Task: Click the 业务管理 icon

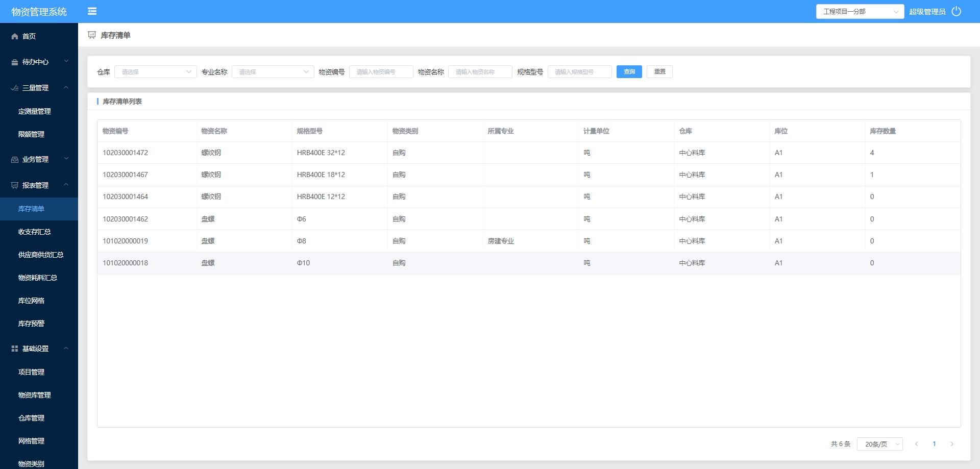Action: (x=15, y=159)
